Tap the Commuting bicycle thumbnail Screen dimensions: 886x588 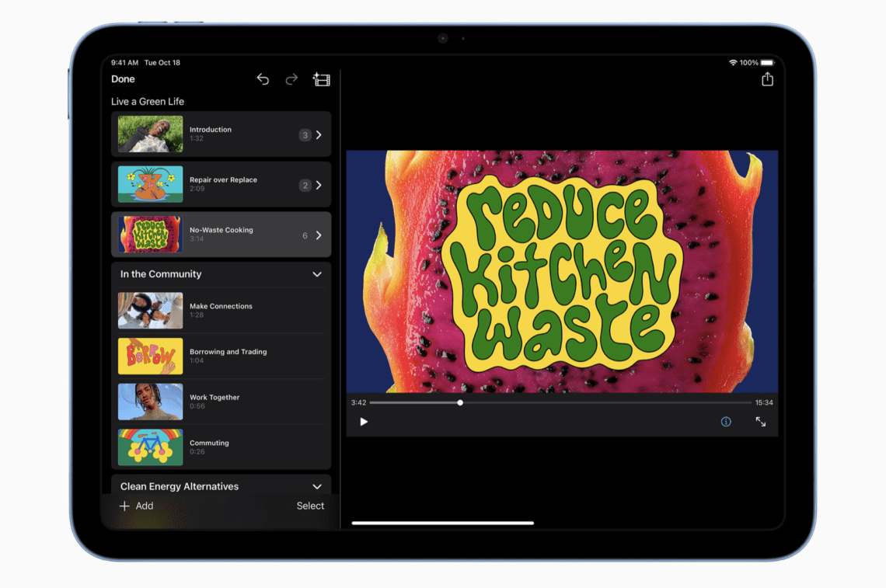pyautogui.click(x=150, y=447)
